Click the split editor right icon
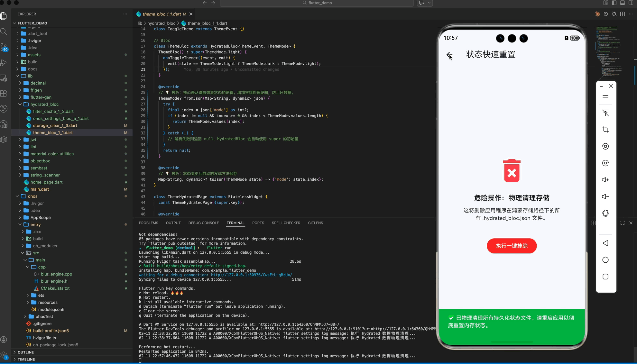The image size is (637, 364). pyautogui.click(x=622, y=14)
